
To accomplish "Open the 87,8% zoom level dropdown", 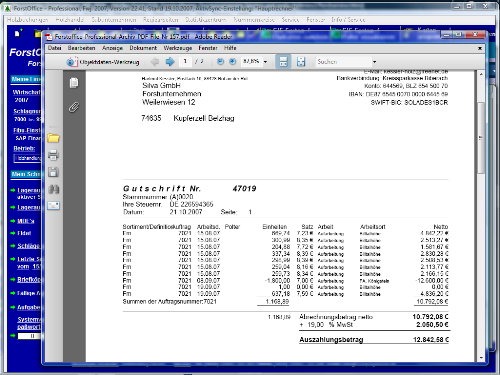I will click(x=265, y=62).
